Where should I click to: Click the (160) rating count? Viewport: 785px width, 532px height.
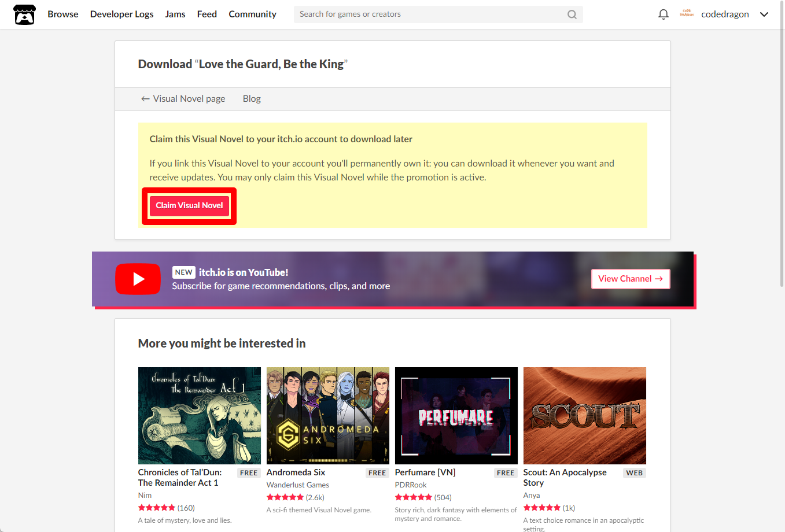(186, 508)
